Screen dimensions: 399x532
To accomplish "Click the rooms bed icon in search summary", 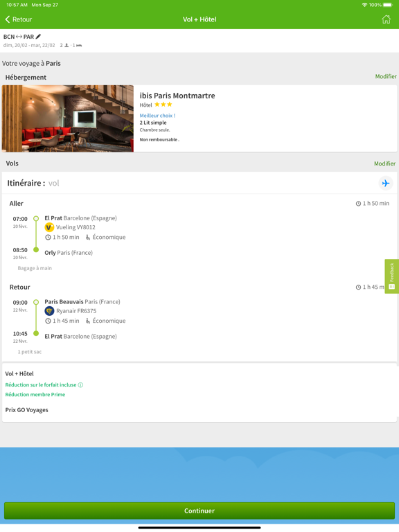I will 79,46.
